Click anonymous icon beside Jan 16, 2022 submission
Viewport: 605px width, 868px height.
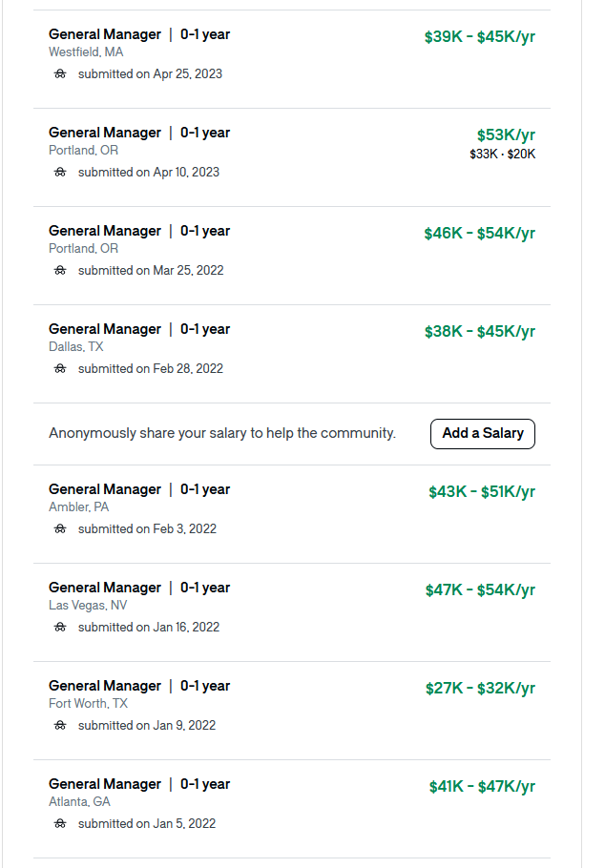60,628
